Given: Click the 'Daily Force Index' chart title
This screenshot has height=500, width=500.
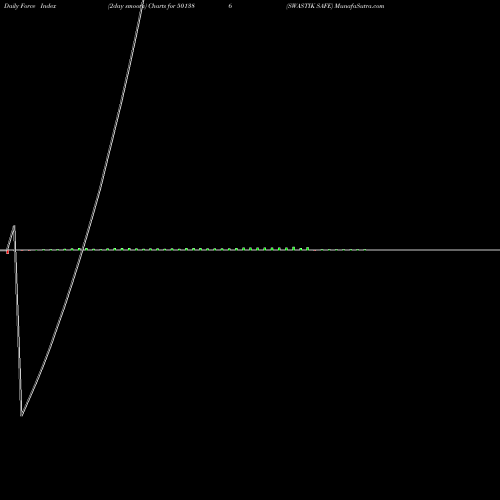Looking at the screenshot, I should click(x=30, y=6).
